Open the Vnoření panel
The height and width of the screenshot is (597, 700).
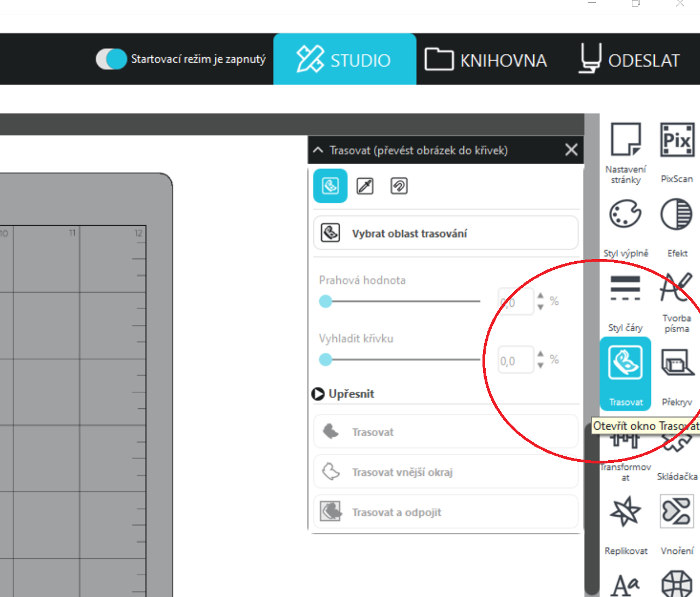coord(677,512)
